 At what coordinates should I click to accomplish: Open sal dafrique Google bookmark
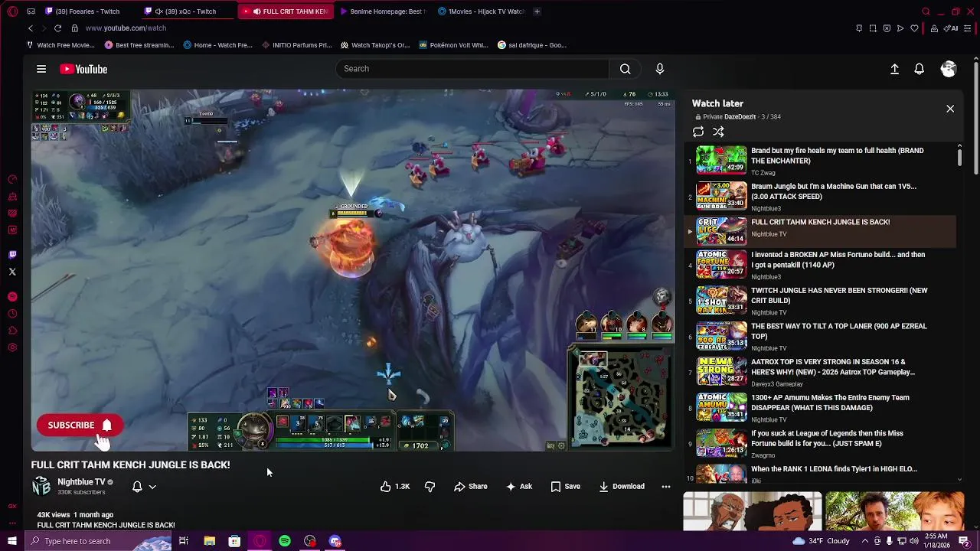532,45
